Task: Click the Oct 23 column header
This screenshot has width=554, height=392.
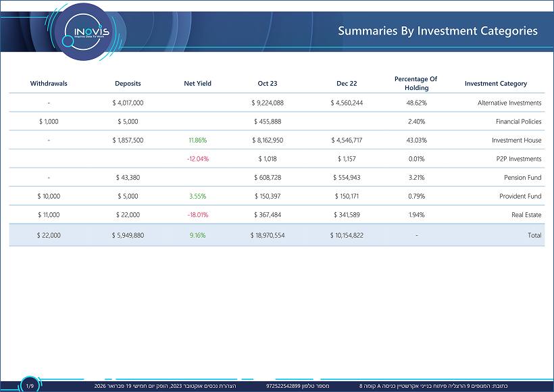Action: (268, 84)
